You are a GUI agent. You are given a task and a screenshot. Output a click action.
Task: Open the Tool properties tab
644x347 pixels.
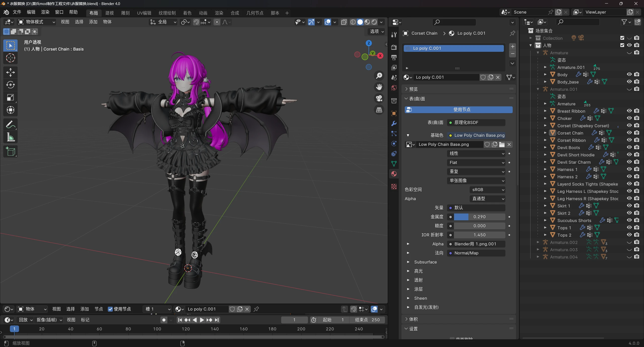[x=394, y=35]
